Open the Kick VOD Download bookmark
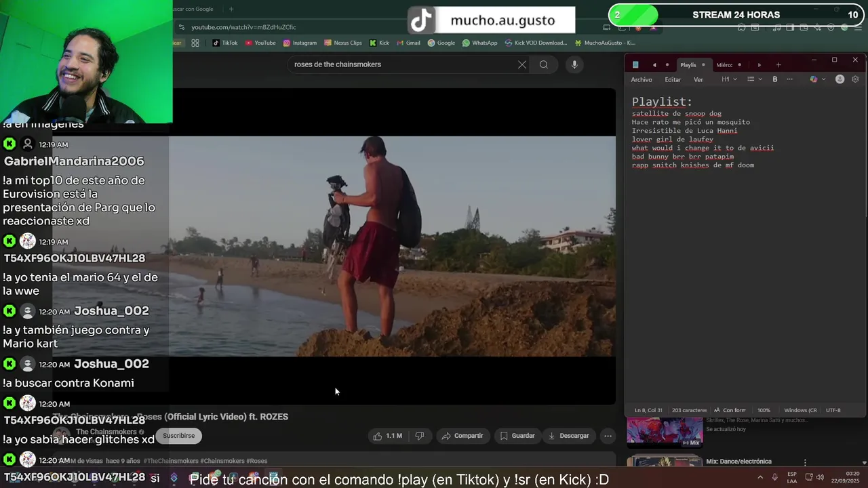The image size is (868, 488). pos(536,43)
